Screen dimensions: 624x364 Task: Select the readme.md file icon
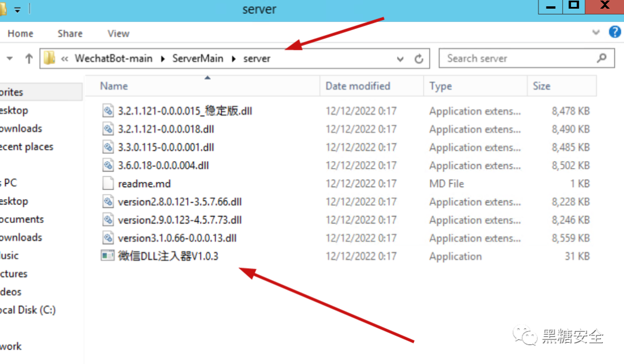pos(108,183)
